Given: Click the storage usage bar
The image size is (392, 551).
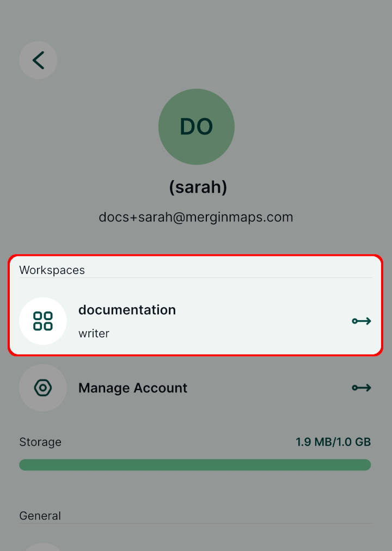Looking at the screenshot, I should pyautogui.click(x=195, y=464).
